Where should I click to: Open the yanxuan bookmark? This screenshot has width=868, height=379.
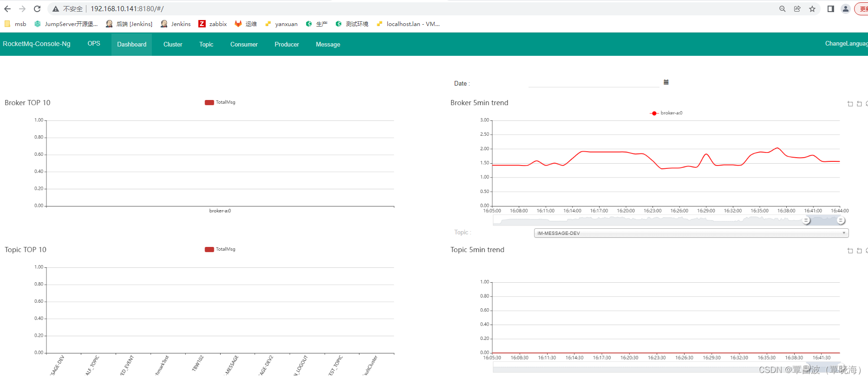point(281,24)
